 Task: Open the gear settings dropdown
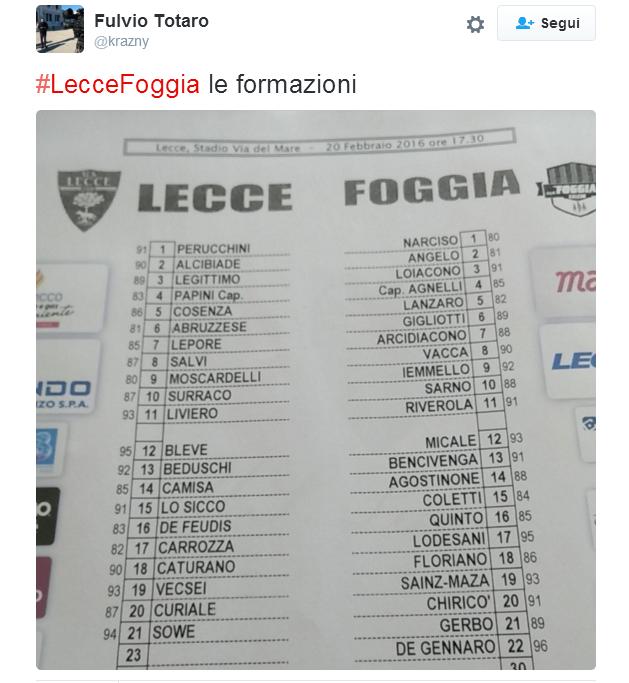point(475,24)
